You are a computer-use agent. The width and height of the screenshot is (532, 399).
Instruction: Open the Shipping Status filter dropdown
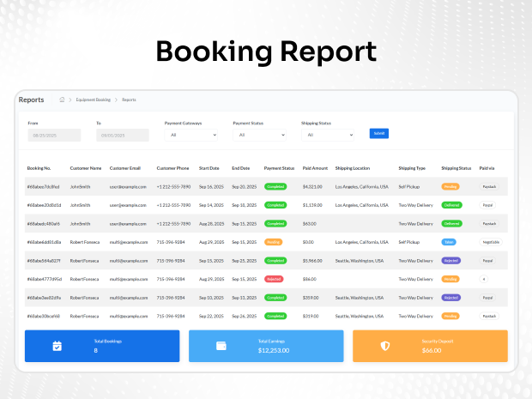328,135
